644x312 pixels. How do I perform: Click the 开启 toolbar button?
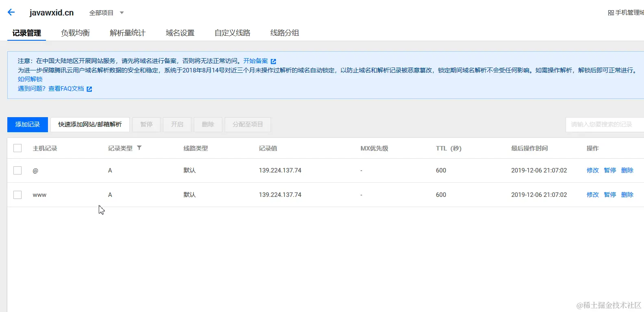click(177, 124)
